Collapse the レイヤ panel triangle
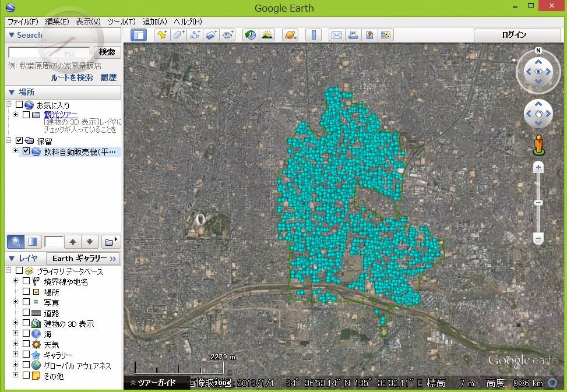 click(12, 258)
